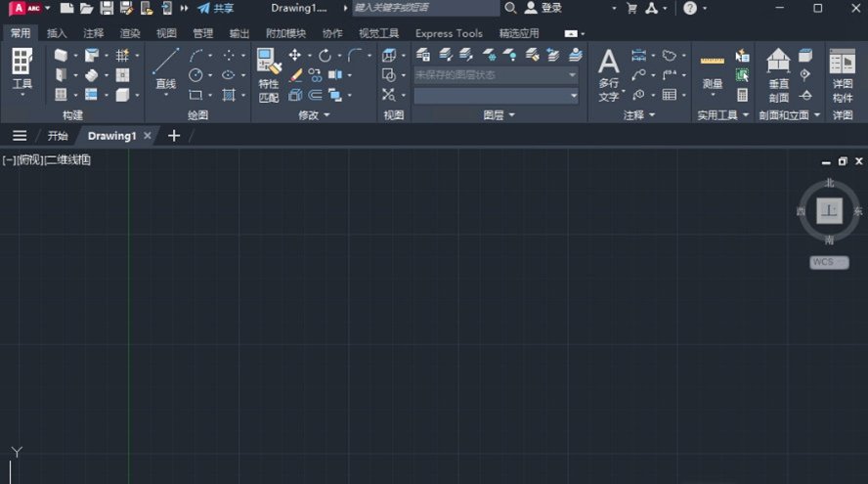Select the Hatch tool in the 绘图 panel
The height and width of the screenshot is (484, 868).
point(229,95)
